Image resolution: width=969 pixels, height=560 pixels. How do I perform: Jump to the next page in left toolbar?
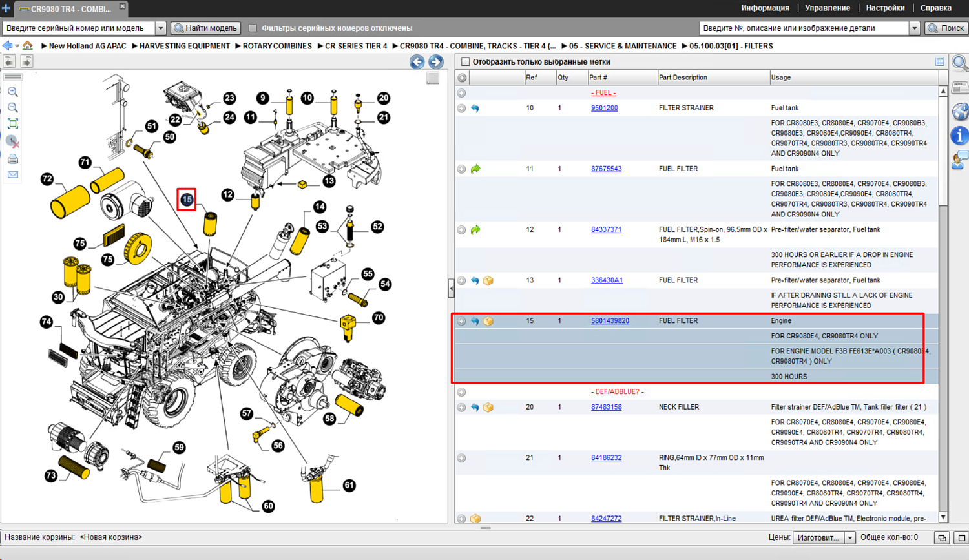(26, 61)
